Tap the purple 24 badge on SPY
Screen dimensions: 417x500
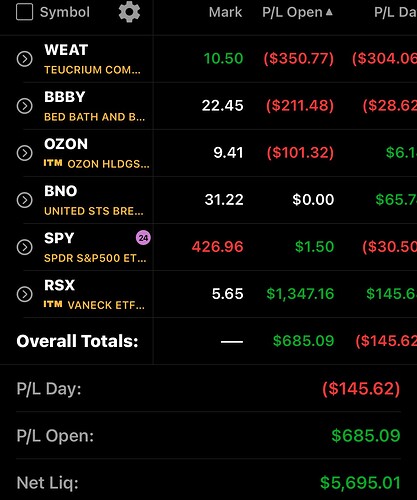coord(143,238)
